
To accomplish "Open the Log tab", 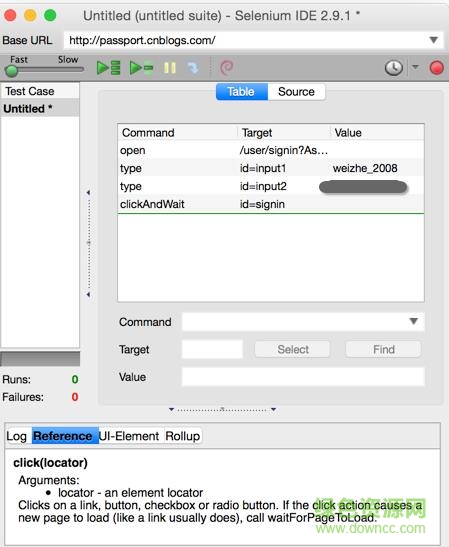I will pos(16,436).
